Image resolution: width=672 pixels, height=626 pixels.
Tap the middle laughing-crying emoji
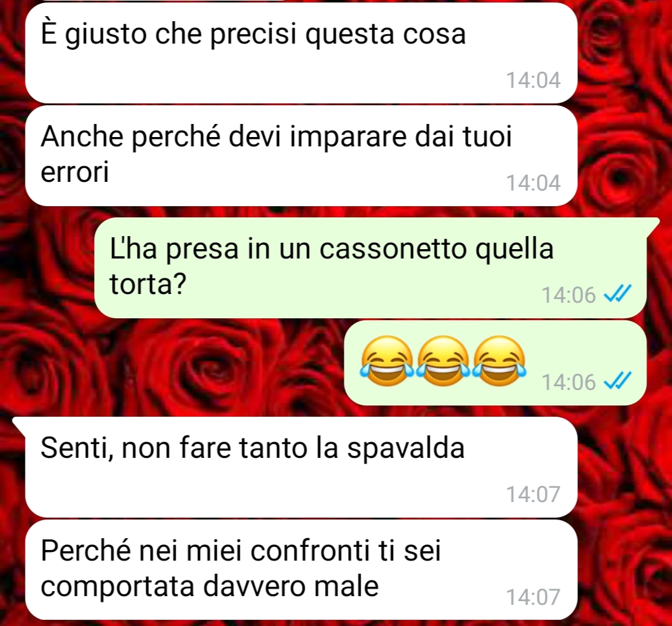[443, 361]
